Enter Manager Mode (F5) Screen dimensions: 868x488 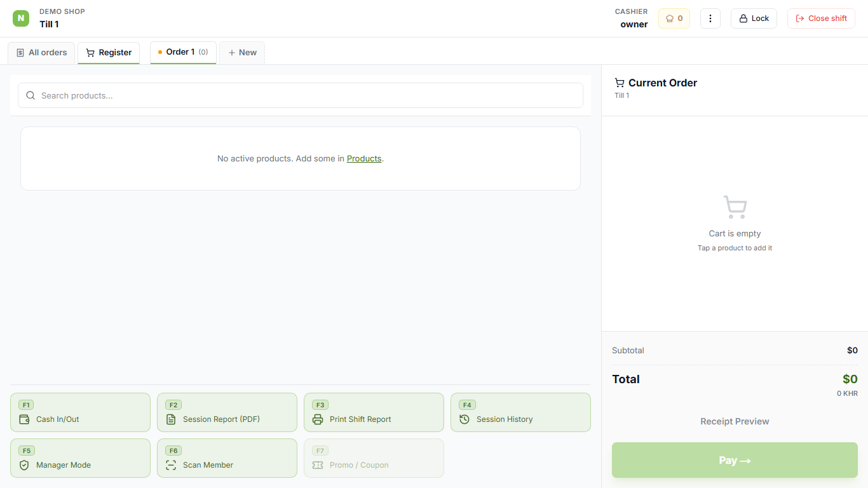click(x=81, y=458)
